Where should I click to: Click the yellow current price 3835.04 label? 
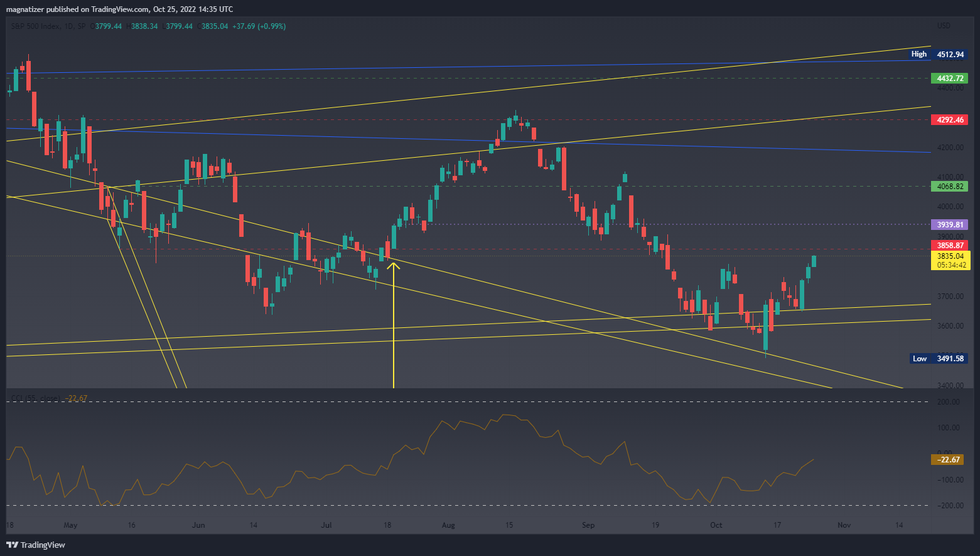coord(950,256)
